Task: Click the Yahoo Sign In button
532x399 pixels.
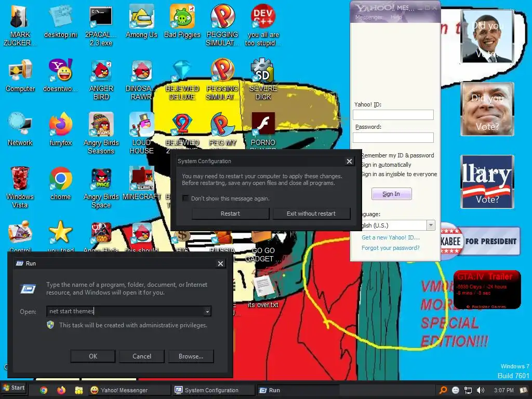Action: (x=392, y=194)
